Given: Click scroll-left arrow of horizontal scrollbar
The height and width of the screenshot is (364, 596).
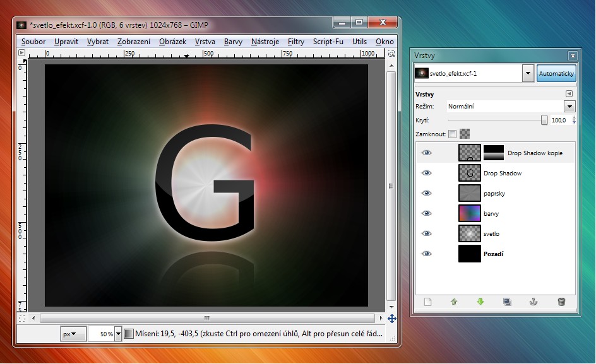Looking at the screenshot, I should click(33, 318).
